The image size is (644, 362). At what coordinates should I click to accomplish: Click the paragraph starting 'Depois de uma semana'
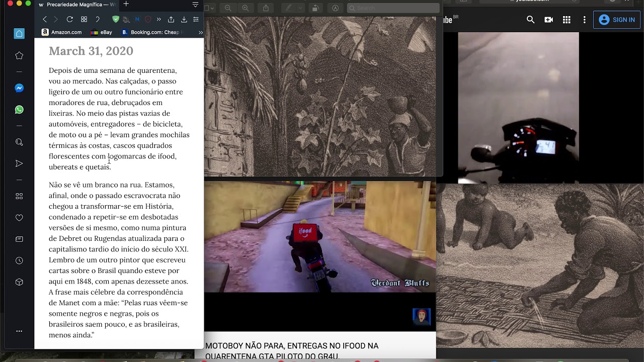point(119,119)
